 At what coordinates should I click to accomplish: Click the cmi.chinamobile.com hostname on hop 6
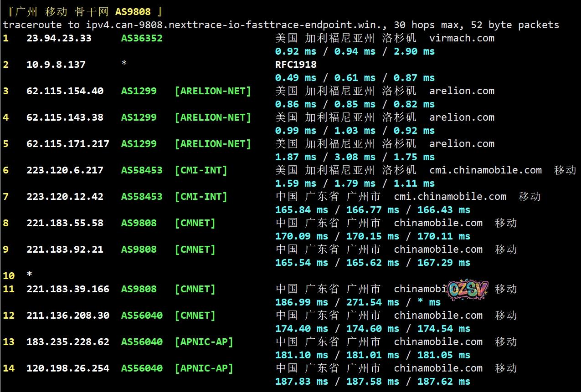[x=485, y=170]
